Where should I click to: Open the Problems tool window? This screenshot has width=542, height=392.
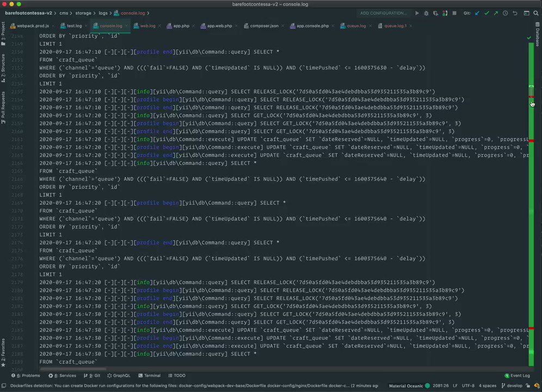point(26,375)
